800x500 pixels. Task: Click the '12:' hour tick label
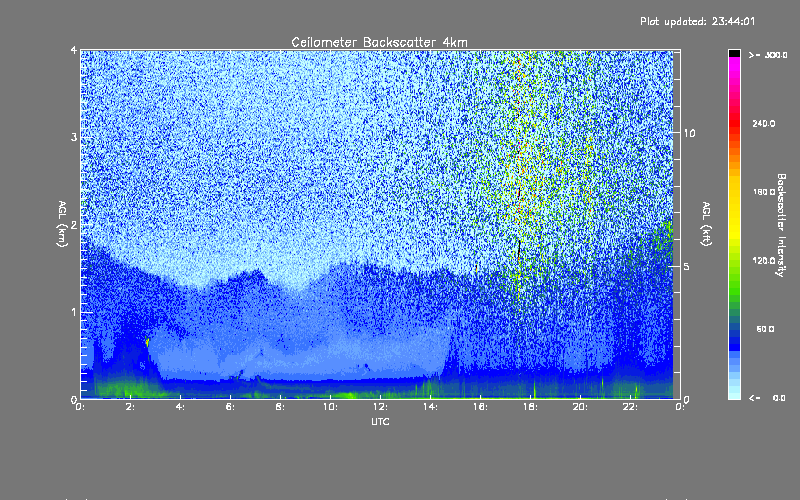(380, 407)
